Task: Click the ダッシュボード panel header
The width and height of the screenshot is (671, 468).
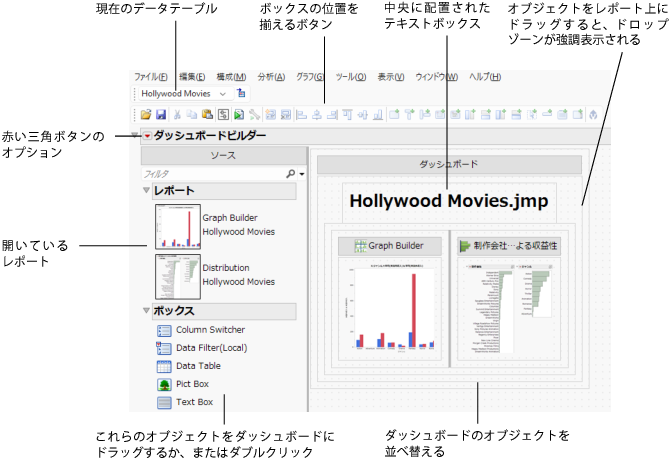Action: coord(449,164)
